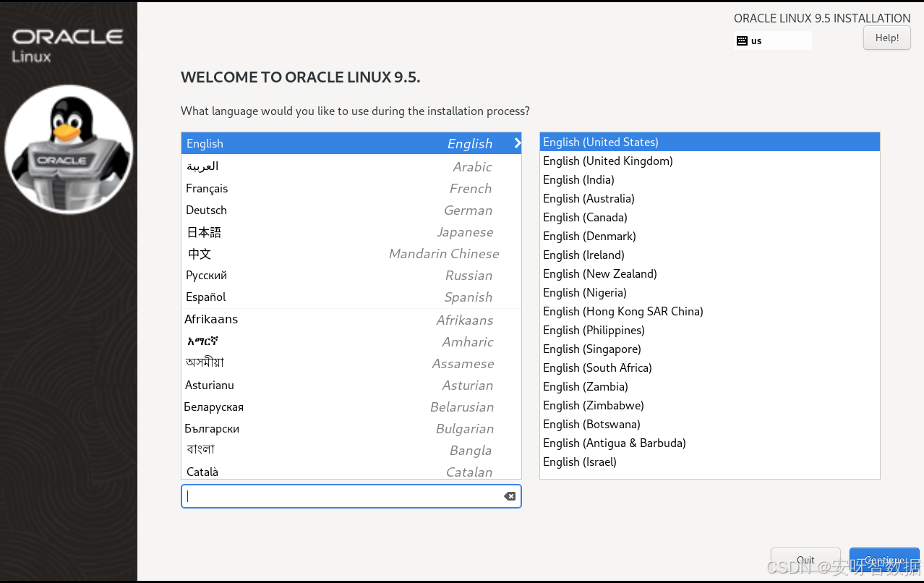The image size is (924, 583).
Task: Pick English (Antigua & Barbuda) locale
Action: [x=710, y=443]
